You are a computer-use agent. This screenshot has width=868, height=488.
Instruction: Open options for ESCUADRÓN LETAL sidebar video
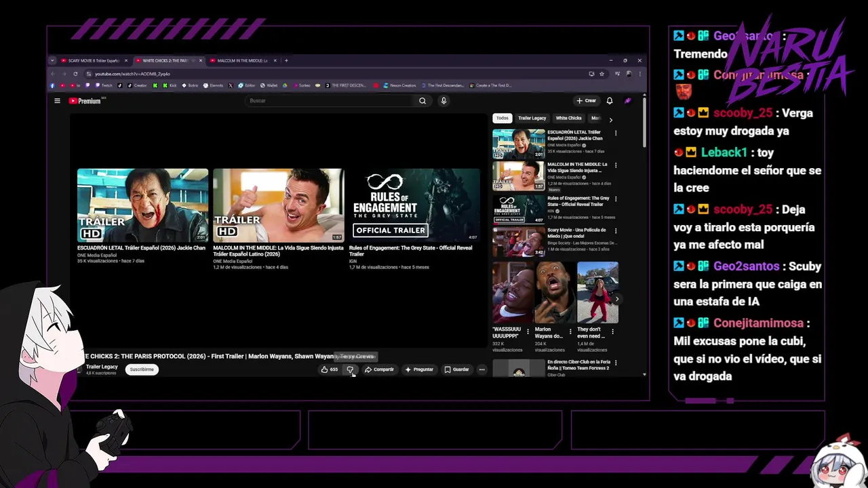click(x=616, y=133)
